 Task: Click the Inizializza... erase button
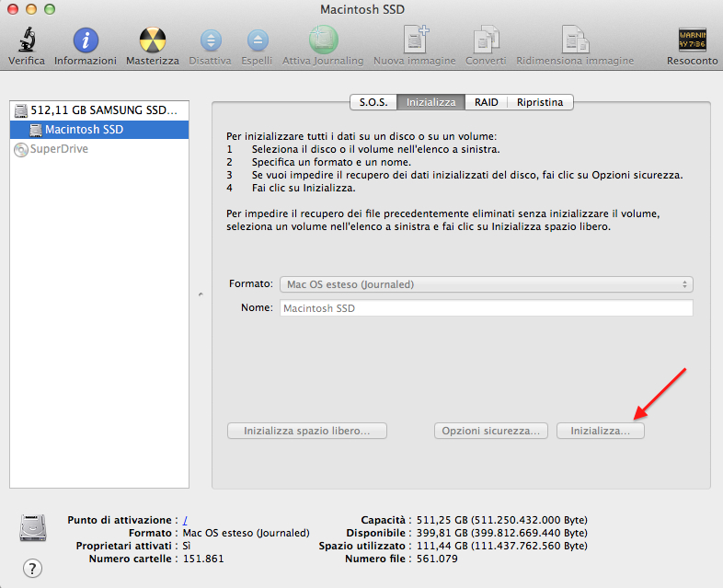(601, 431)
